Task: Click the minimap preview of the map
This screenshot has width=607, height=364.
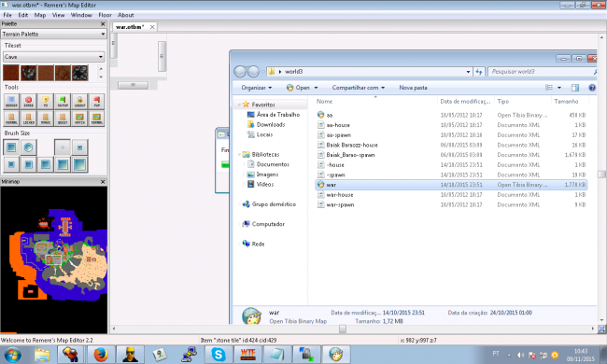Action: coord(54,259)
